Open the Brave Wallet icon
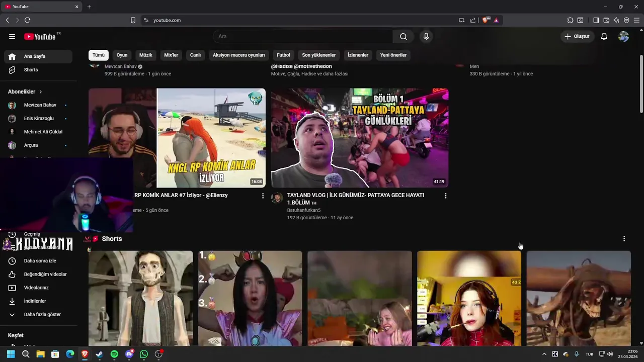This screenshot has width=644, height=362. pyautogui.click(x=606, y=20)
